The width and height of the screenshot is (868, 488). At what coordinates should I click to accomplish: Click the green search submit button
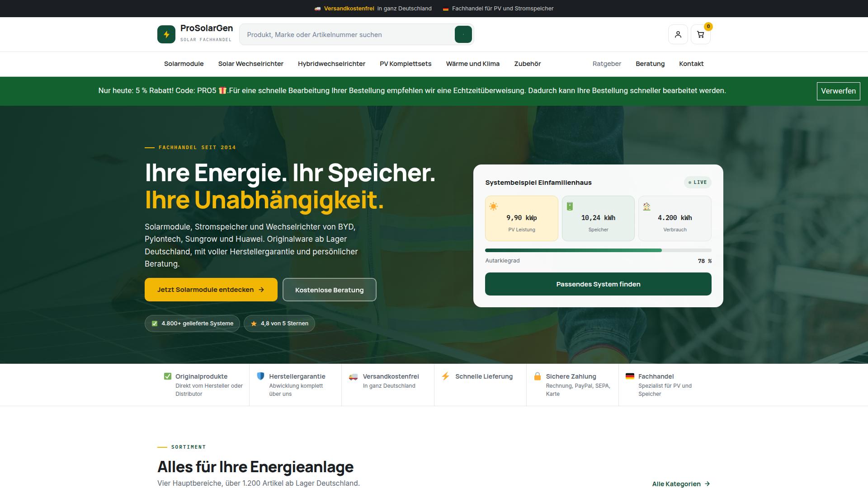tap(463, 34)
